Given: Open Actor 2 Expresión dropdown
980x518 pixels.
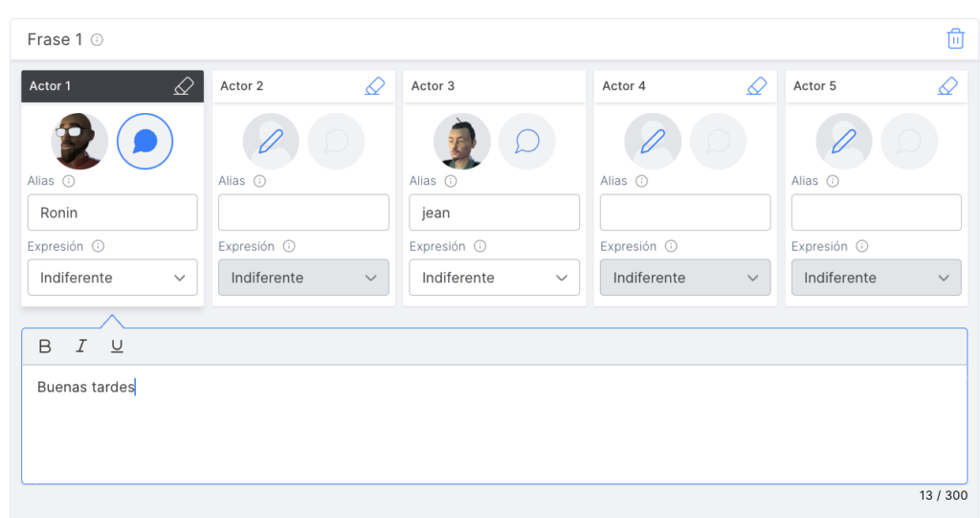Looking at the screenshot, I should (x=303, y=278).
